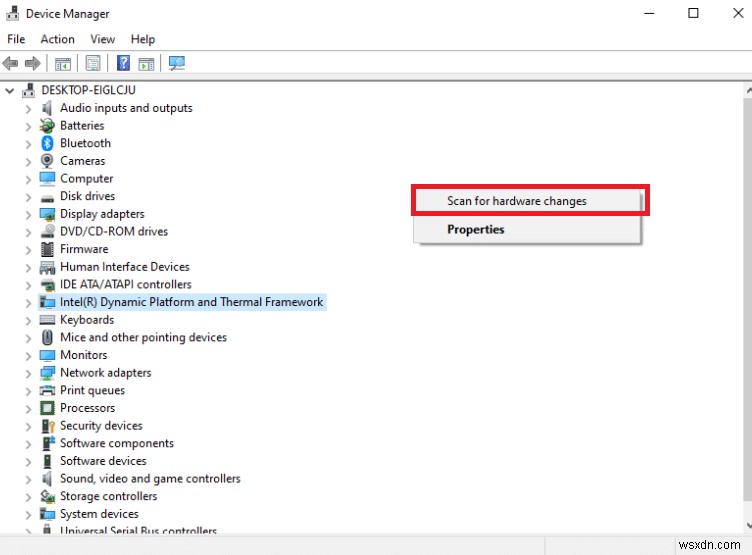Choose Scan for hardware changes context entry
The image size is (752, 555).
tap(527, 201)
